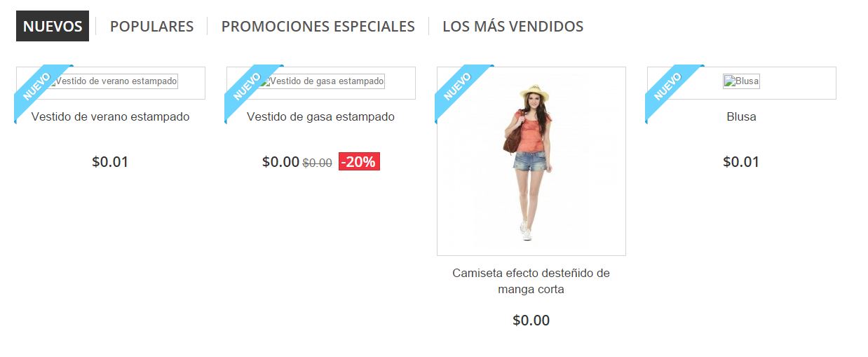Open the Vestido de verano estampado title link
The height and width of the screenshot is (357, 868).
click(x=111, y=116)
